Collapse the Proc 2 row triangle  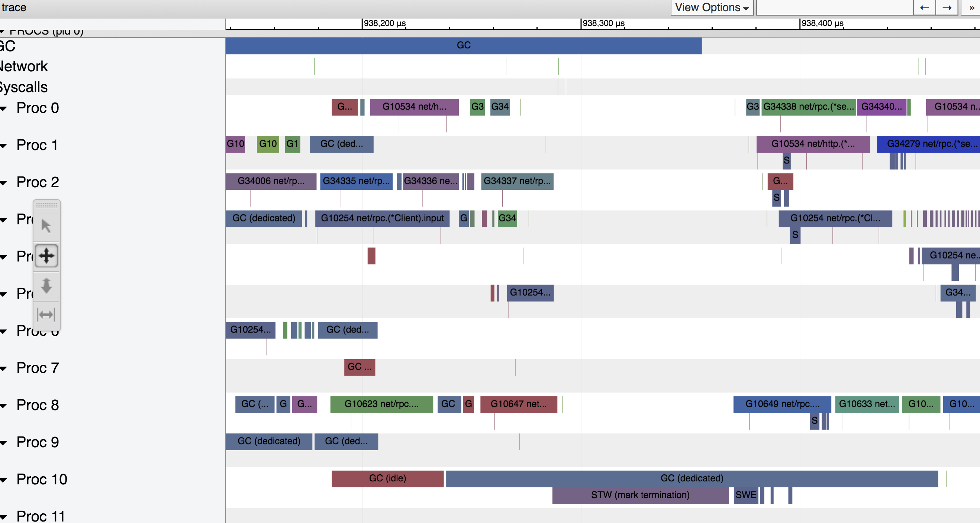coord(4,183)
